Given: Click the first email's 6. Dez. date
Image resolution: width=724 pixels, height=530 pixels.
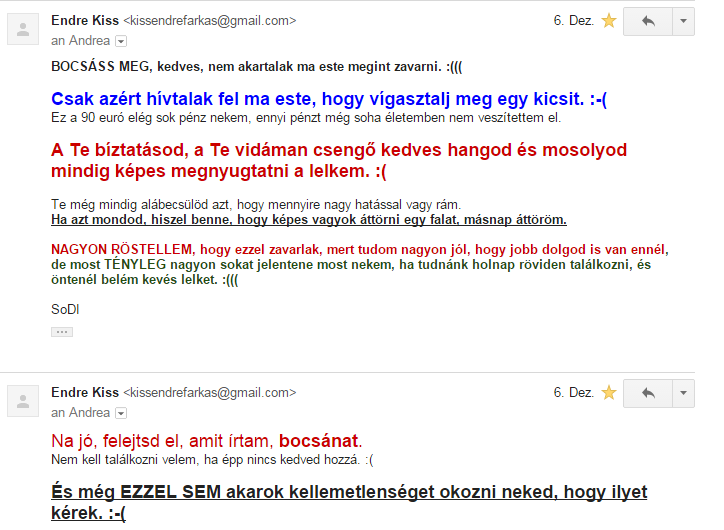Looking at the screenshot, I should (x=573, y=21).
